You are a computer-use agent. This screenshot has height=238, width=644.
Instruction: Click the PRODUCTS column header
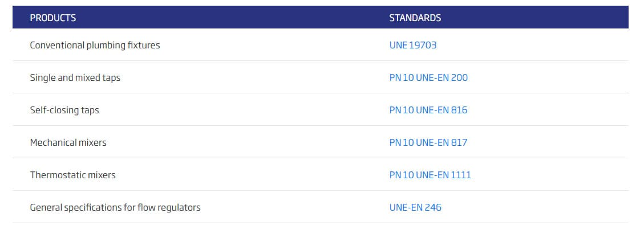(x=52, y=18)
